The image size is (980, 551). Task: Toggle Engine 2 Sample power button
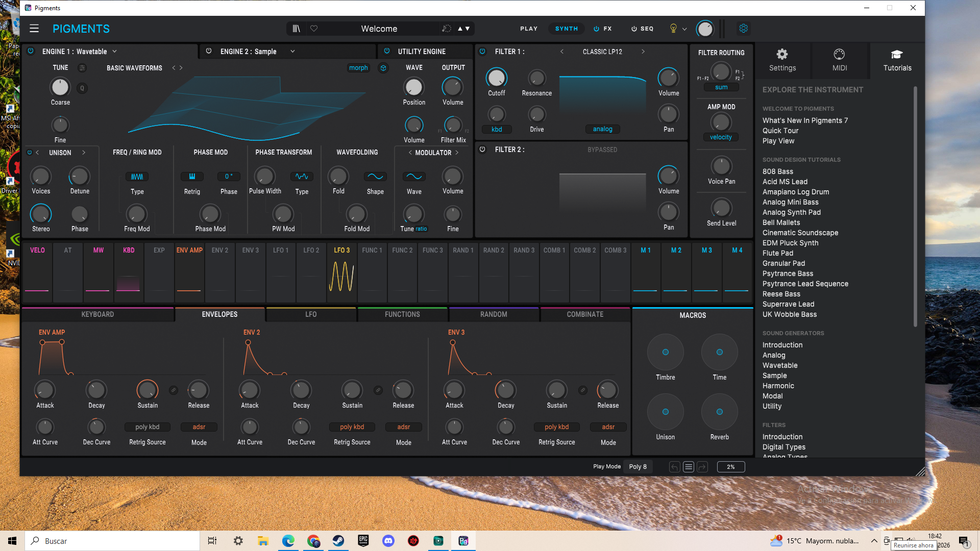click(x=209, y=51)
